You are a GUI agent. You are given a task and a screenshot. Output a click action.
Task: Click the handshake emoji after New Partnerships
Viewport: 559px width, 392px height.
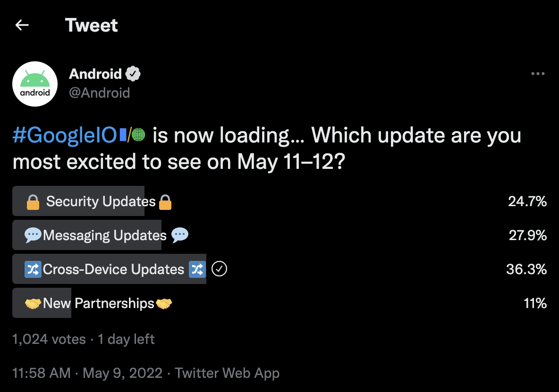tap(164, 303)
